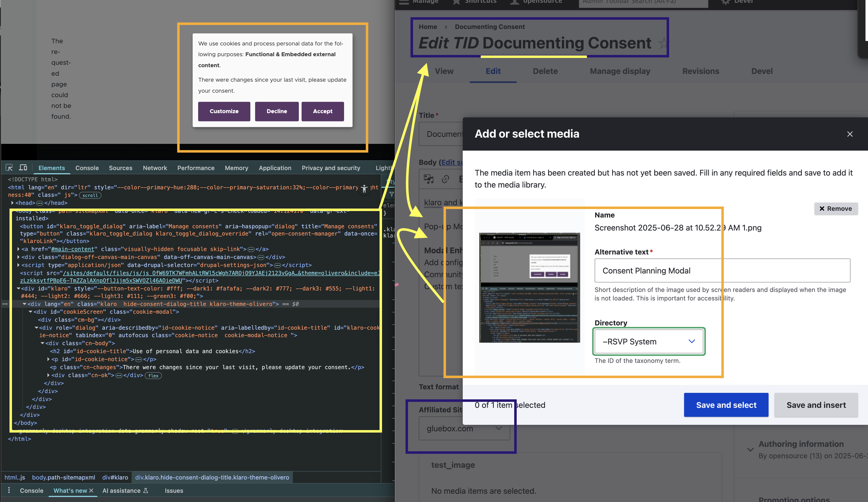This screenshot has height=502, width=868.
Task: Close the What's new drawer tab
Action: coord(91,490)
